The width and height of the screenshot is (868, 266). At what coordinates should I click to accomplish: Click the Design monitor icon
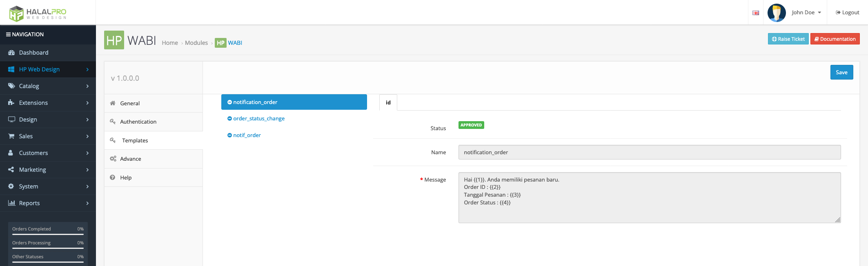click(11, 120)
